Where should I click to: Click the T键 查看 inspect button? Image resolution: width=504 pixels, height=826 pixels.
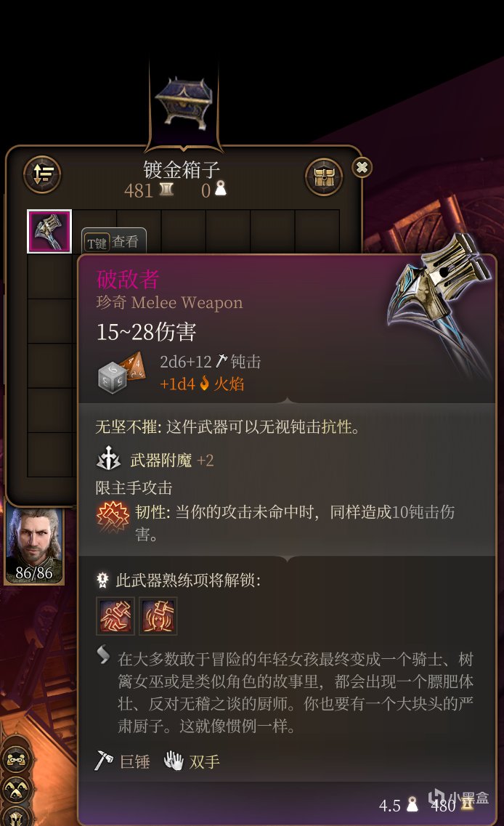pyautogui.click(x=113, y=243)
